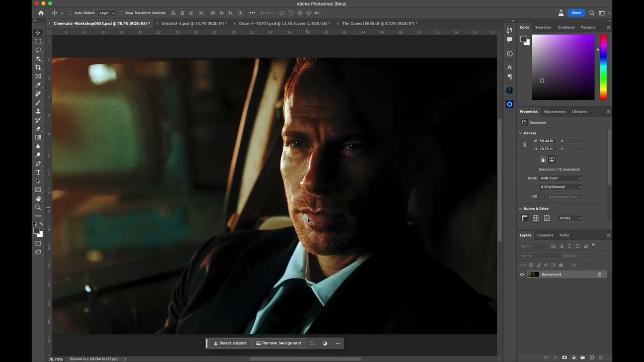Screen dimensions: 644x362
Task: Select the Object Selection tool
Action: point(38,59)
